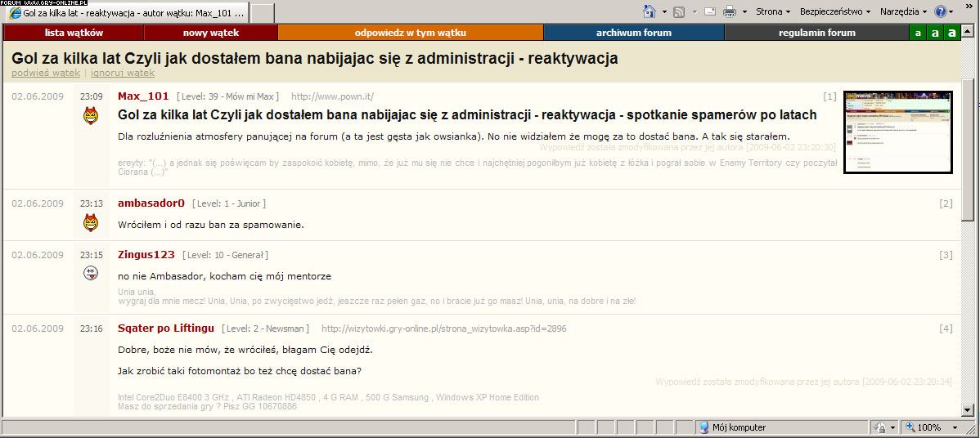The width and height of the screenshot is (980, 438).
Task: Select the 'nowy wątek' tab
Action: click(211, 33)
